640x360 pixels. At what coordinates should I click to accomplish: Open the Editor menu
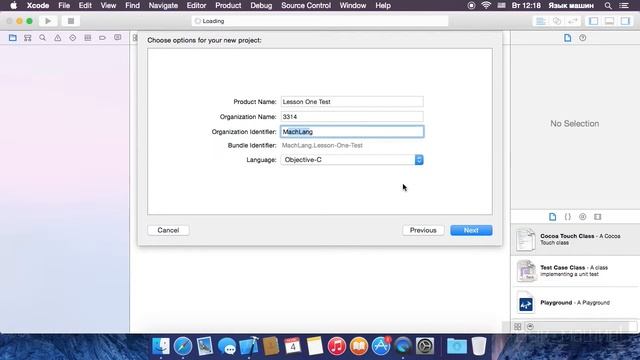(x=196, y=6)
